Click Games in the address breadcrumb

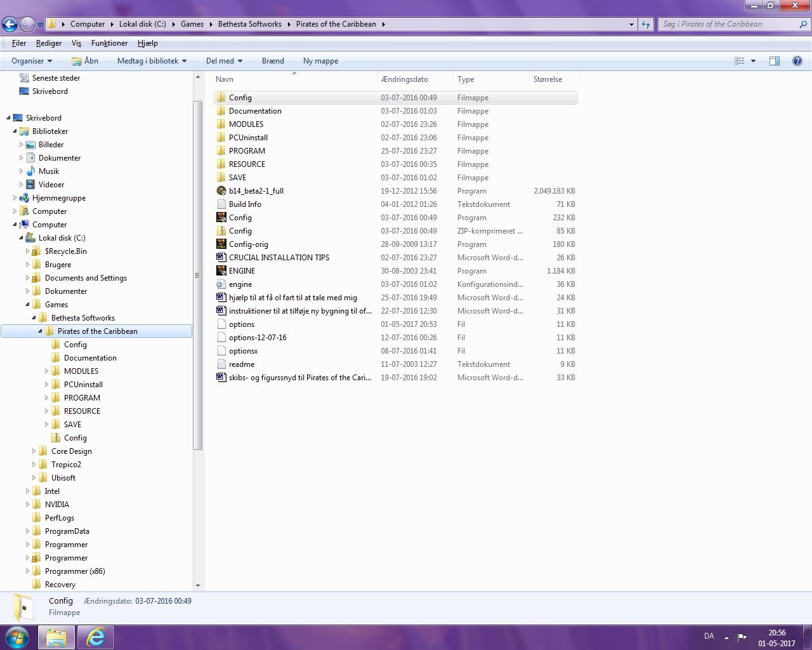(x=192, y=24)
